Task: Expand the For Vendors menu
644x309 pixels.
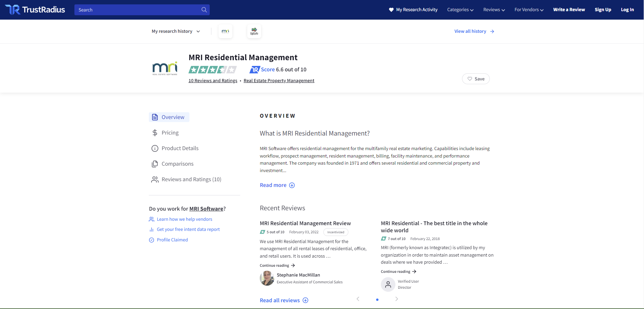Action: pos(529,10)
